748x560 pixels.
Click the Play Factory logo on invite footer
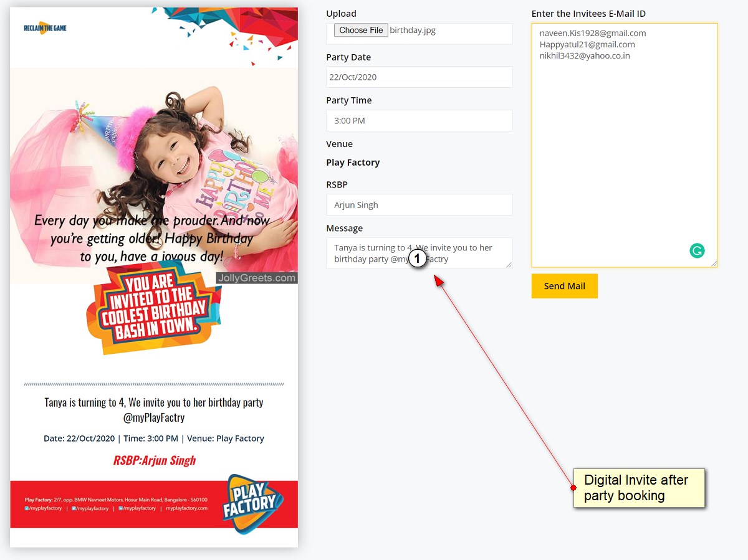coord(253,503)
